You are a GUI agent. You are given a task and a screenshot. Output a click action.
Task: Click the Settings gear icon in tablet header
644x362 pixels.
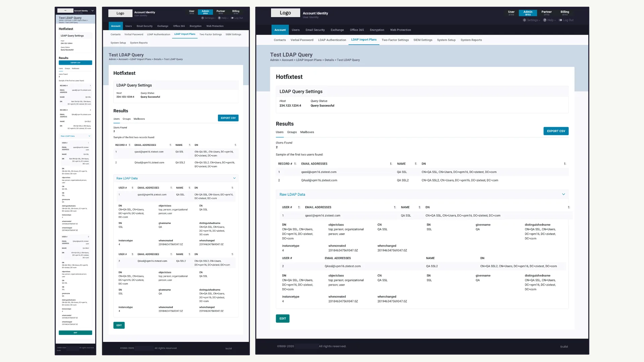click(x=203, y=18)
